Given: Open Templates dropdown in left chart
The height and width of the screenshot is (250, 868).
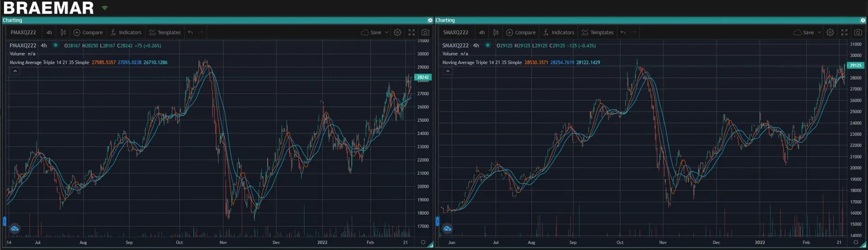Looking at the screenshot, I should (x=165, y=33).
